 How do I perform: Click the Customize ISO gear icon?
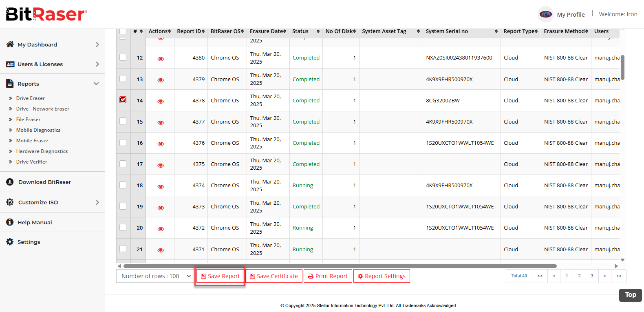pyautogui.click(x=10, y=202)
